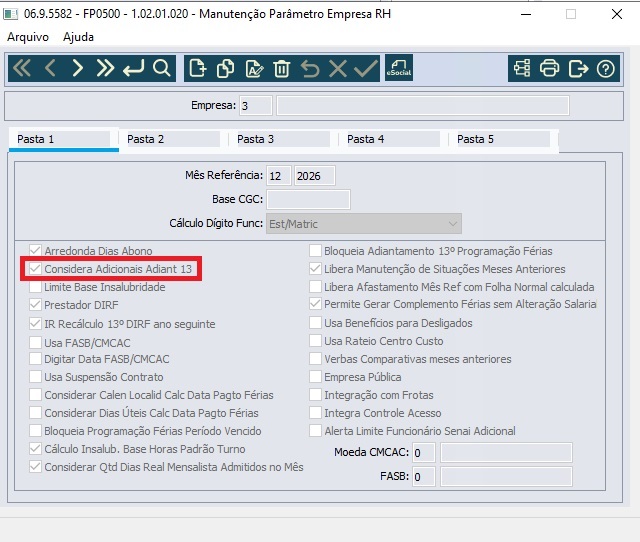Open help via question mark icon
The height and width of the screenshot is (542, 640).
pyautogui.click(x=606, y=68)
